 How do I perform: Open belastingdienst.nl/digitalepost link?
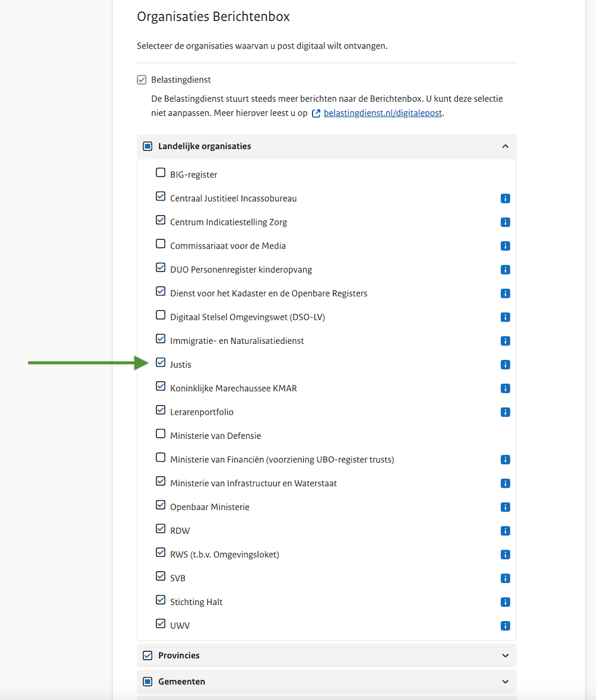(x=383, y=113)
